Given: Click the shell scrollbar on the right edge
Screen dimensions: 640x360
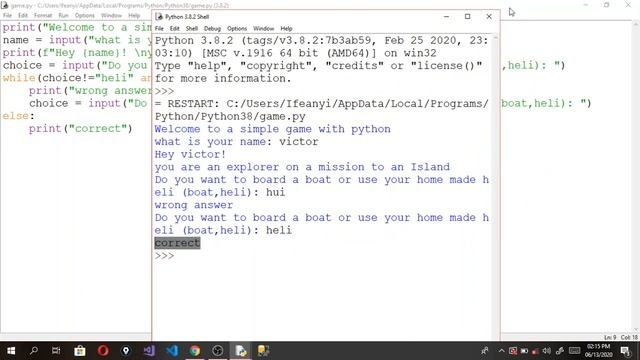Looking at the screenshot, I should point(496,188).
